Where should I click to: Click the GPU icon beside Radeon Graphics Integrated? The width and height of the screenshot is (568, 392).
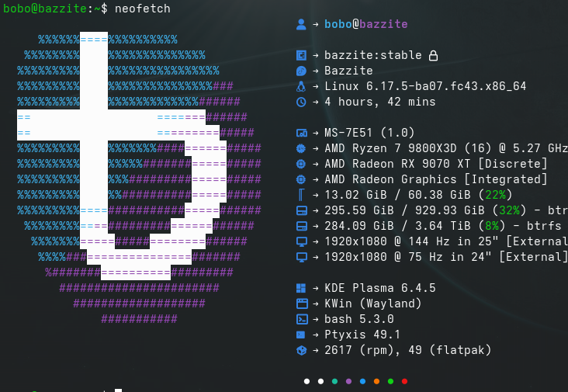click(301, 179)
